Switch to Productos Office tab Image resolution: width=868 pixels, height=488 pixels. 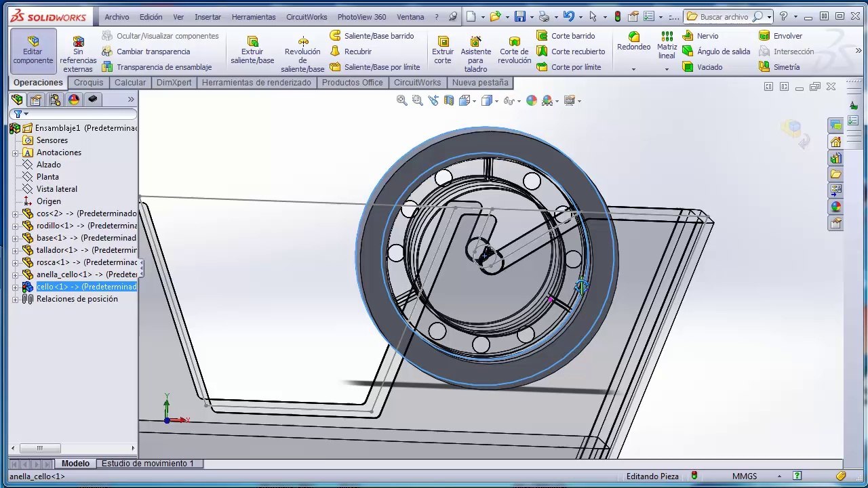click(353, 83)
